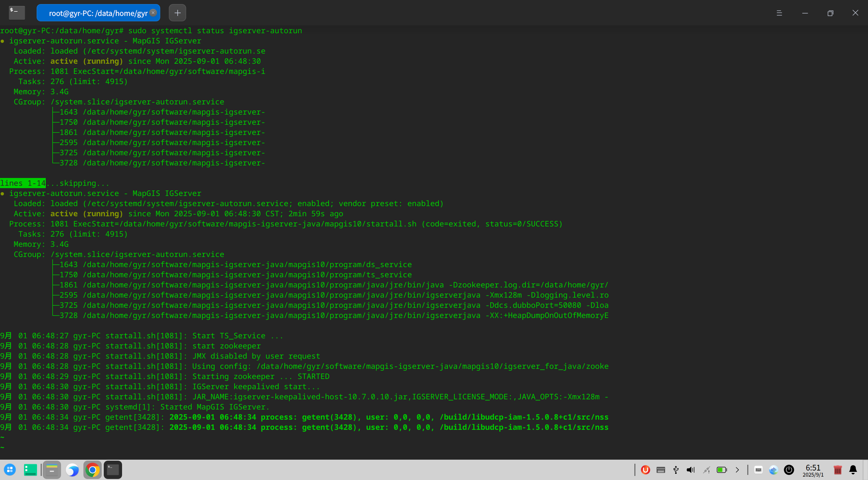
Task: Close the root@gyr-PC terminal tab
Action: (x=153, y=13)
